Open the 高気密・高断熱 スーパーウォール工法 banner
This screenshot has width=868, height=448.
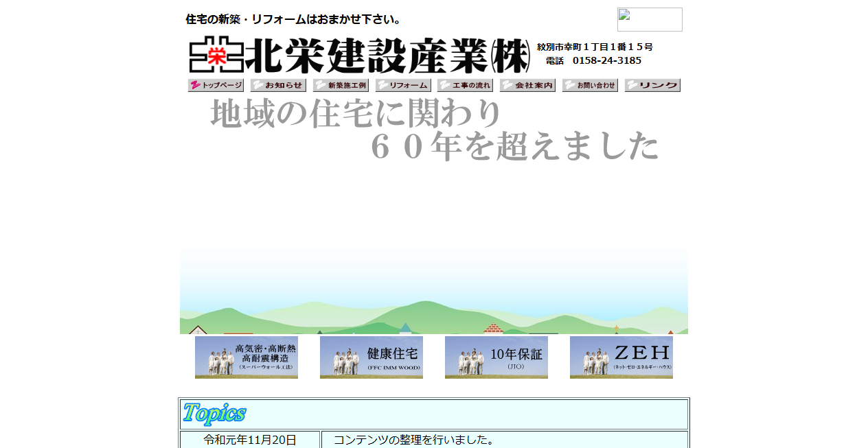tap(247, 357)
